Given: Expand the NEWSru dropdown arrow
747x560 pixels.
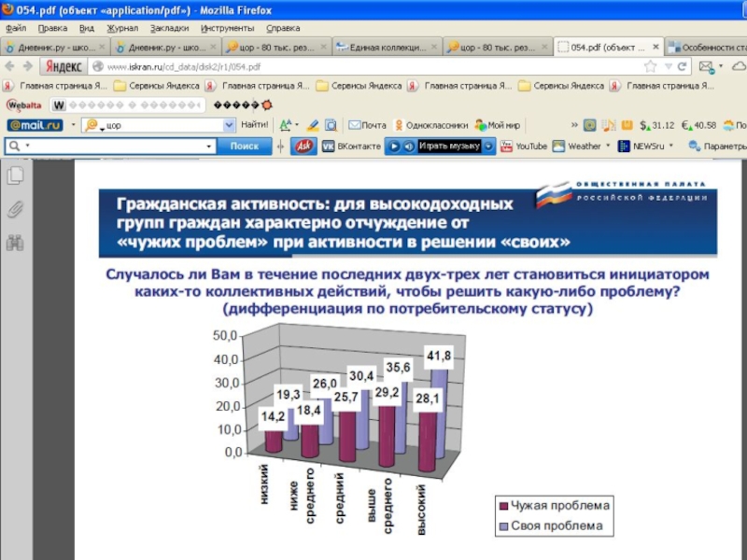Looking at the screenshot, I should (x=671, y=146).
